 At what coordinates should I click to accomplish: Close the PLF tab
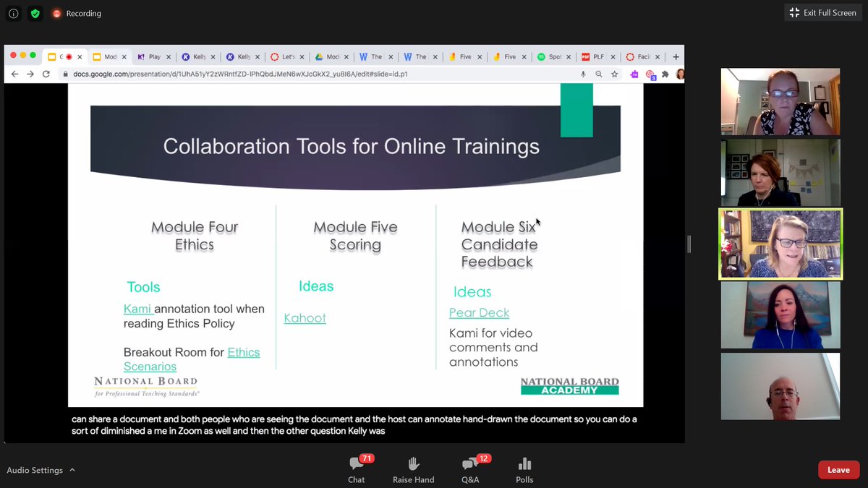pyautogui.click(x=614, y=56)
